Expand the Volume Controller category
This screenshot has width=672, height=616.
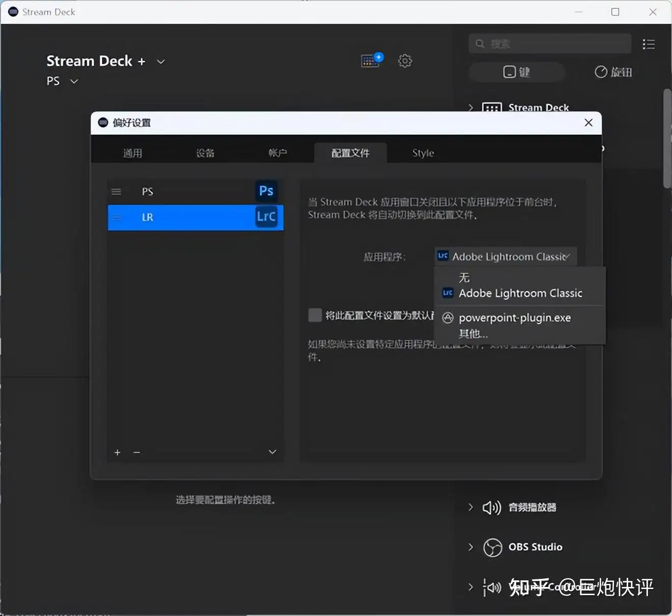click(x=470, y=587)
